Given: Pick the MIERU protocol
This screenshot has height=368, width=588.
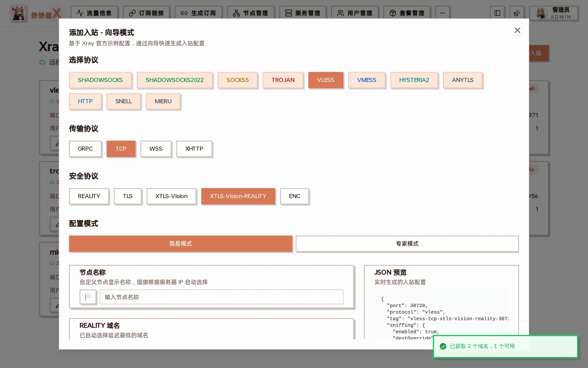Looking at the screenshot, I should click(x=163, y=101).
